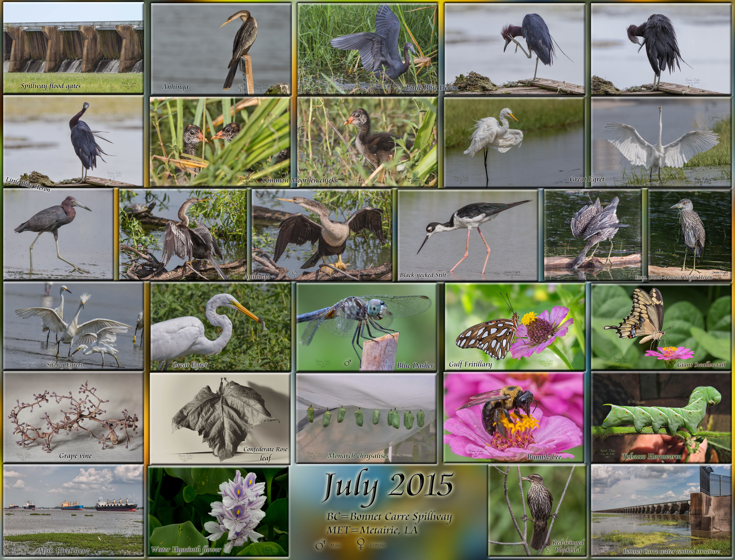Click the female symbol on the top-row Anhinga photo
The height and width of the screenshot is (560, 735).
(240, 88)
